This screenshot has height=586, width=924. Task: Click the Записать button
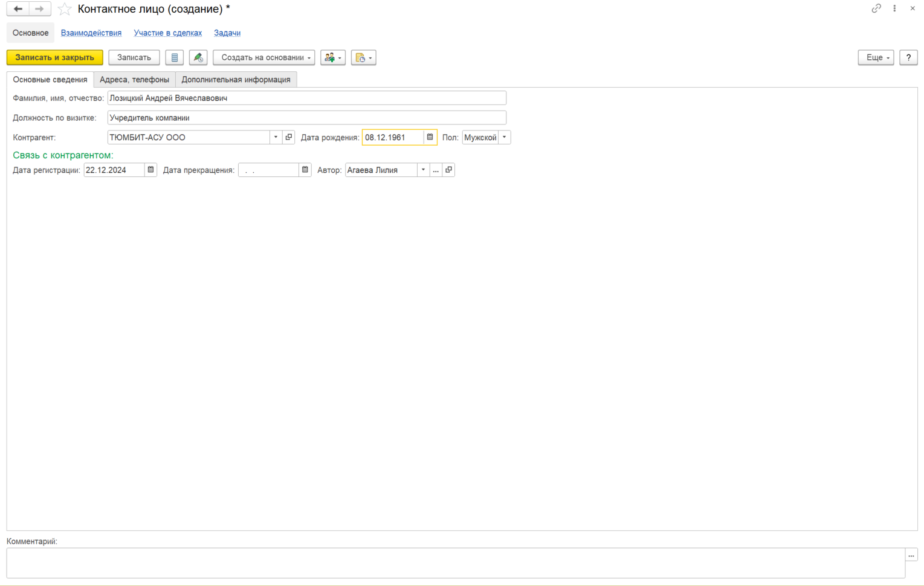[x=134, y=57]
